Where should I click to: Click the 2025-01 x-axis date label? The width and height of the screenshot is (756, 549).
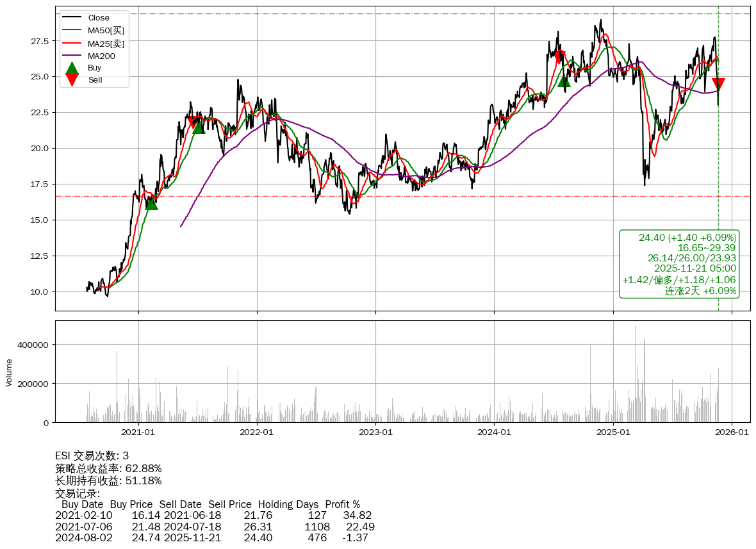pyautogui.click(x=613, y=432)
